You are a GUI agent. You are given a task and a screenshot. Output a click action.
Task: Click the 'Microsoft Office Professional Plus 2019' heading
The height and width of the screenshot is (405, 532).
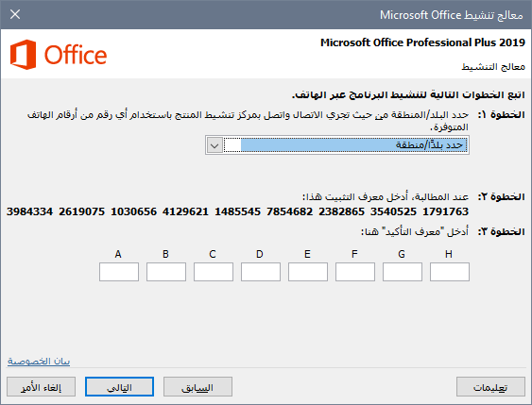point(422,42)
